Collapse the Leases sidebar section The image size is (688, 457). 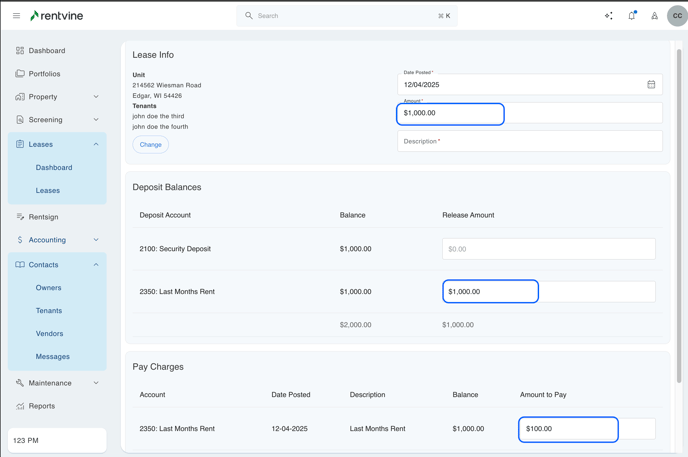pos(96,144)
